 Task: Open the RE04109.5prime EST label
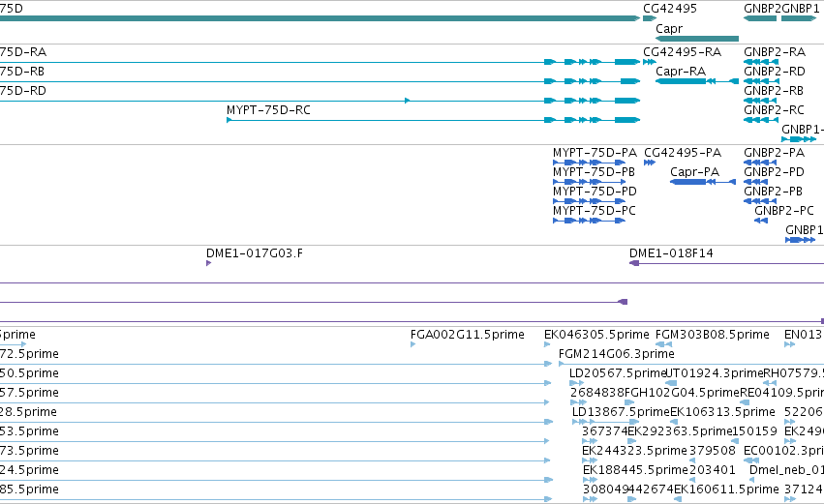pyautogui.click(x=781, y=393)
